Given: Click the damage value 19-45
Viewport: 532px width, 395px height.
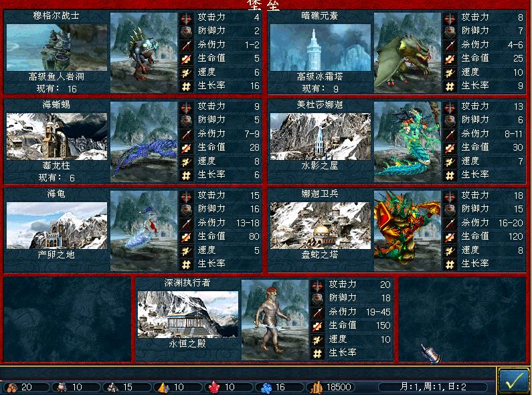Looking at the screenshot, I should (x=378, y=312).
